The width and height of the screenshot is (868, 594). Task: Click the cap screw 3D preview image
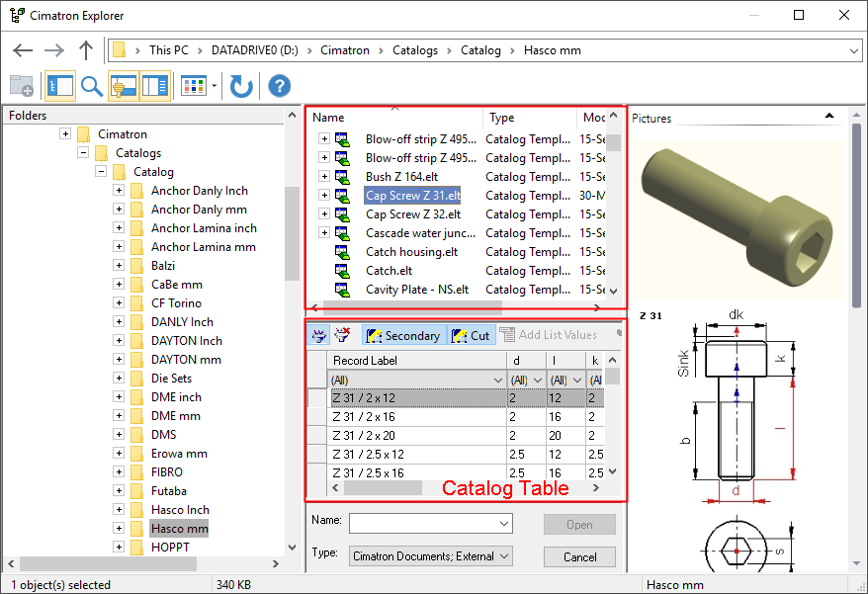[x=738, y=218]
